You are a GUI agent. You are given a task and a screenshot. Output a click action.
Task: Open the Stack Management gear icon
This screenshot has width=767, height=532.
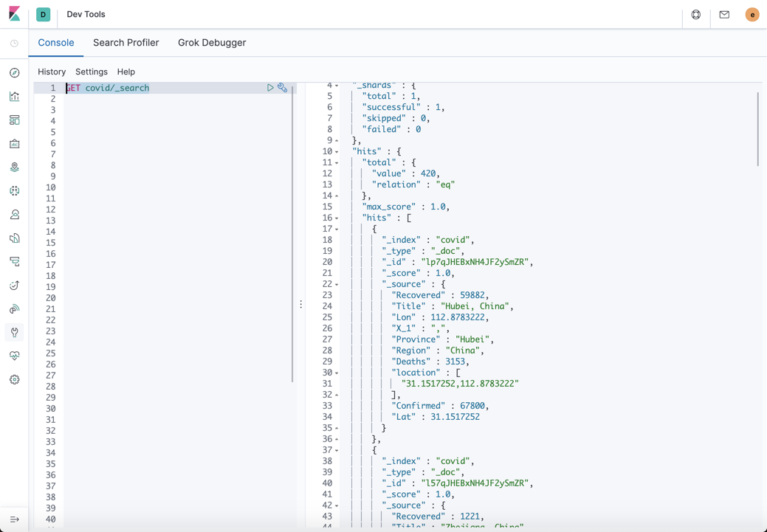coord(14,379)
